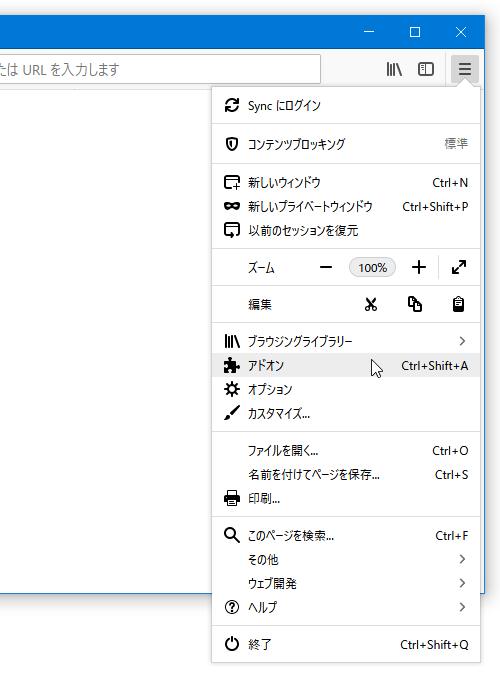Screen dimensions: 500x674
Task: Choose 終了 to quit Firefox
Action: tap(346, 644)
